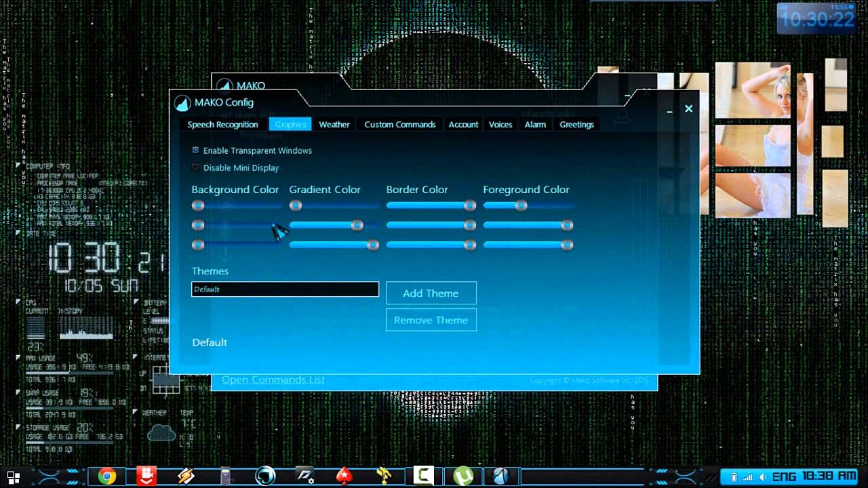Viewport: 868px width, 488px height.
Task: Open the yellow figure taskbar icon
Action: coord(384,476)
